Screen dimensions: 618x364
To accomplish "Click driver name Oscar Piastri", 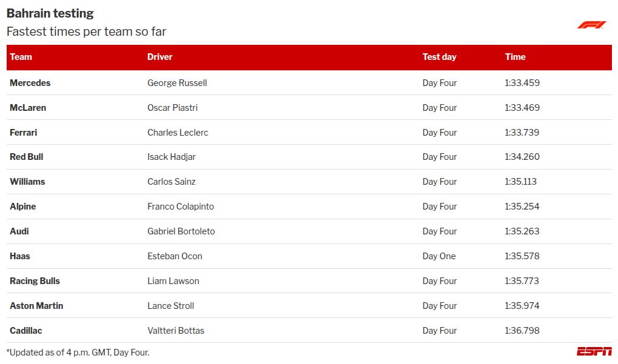I will tap(173, 108).
